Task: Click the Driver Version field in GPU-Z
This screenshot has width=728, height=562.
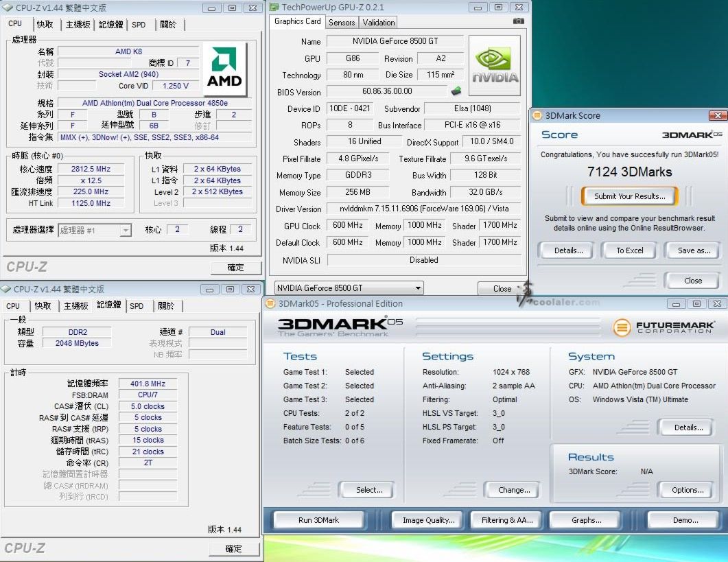Action: pos(423,209)
